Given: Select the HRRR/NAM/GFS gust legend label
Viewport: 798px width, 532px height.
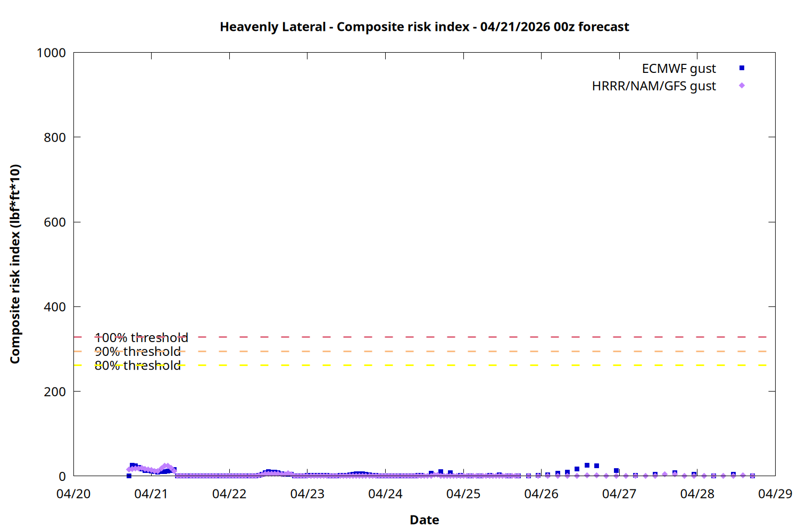Looking at the screenshot, I should (653, 86).
